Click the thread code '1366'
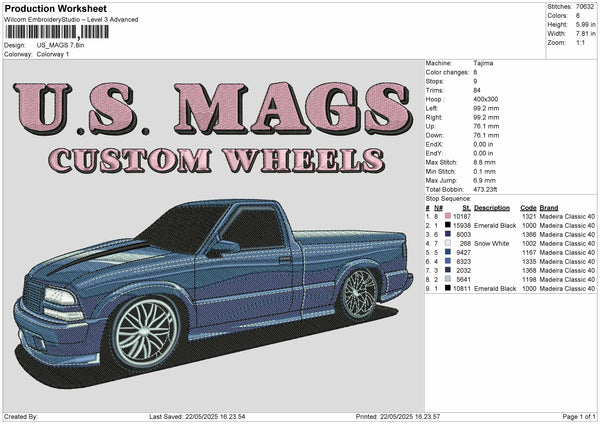Viewport: 600px width, 424px height. (x=529, y=234)
